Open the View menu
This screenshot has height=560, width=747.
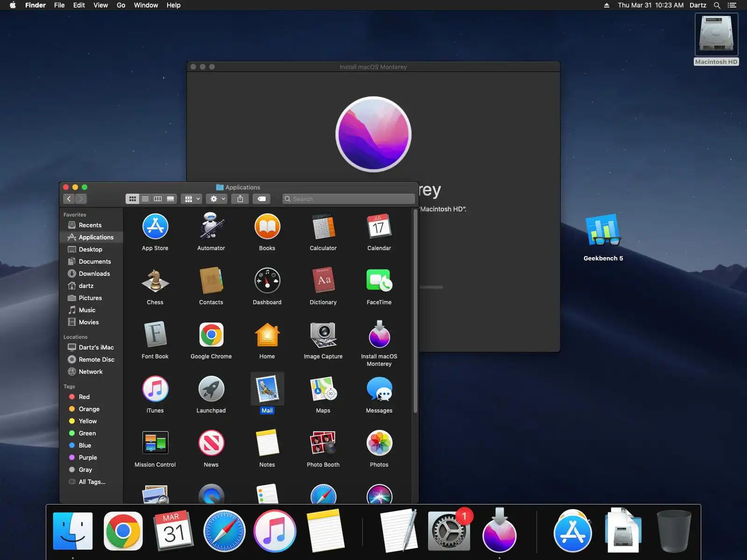pos(100,5)
